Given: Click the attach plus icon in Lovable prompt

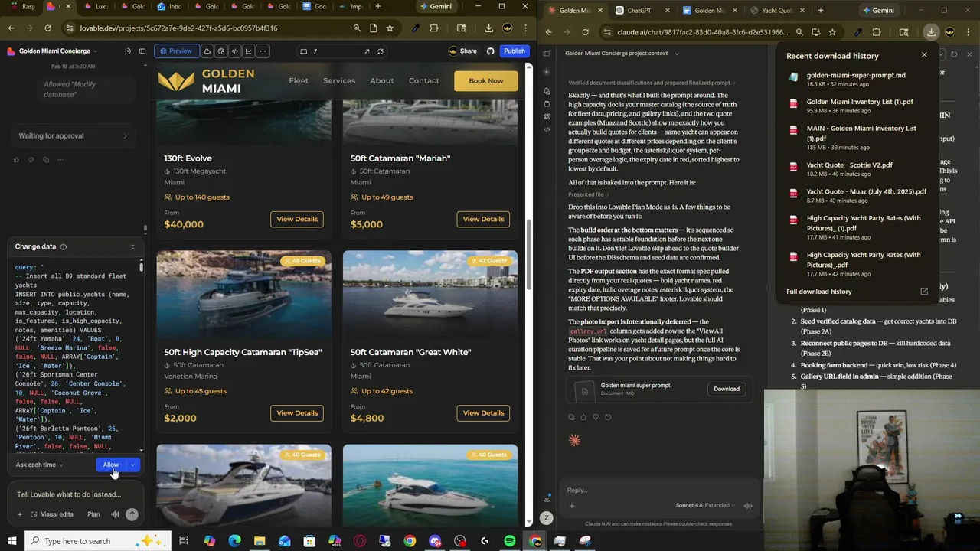Looking at the screenshot, I should [20, 514].
